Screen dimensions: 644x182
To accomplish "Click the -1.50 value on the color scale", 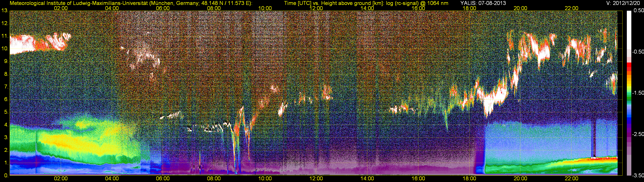I will [x=638, y=93].
